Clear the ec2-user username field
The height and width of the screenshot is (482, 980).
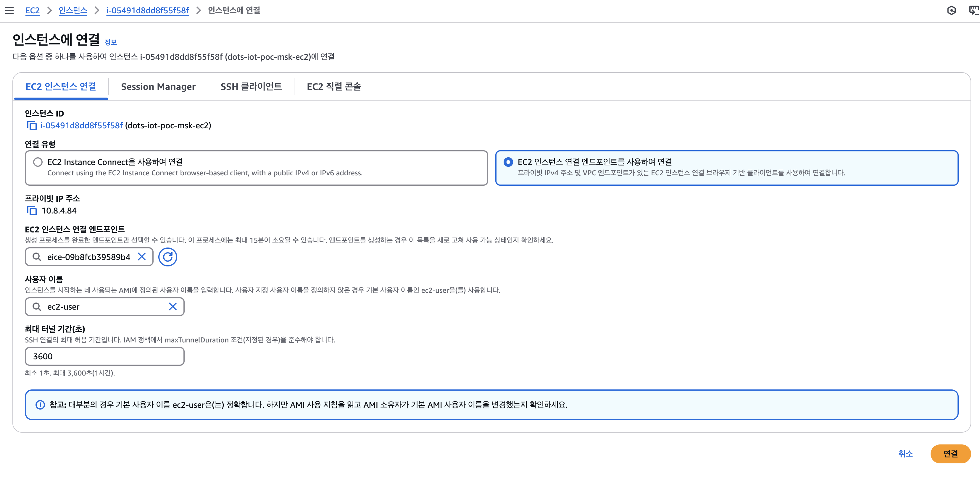pyautogui.click(x=172, y=306)
